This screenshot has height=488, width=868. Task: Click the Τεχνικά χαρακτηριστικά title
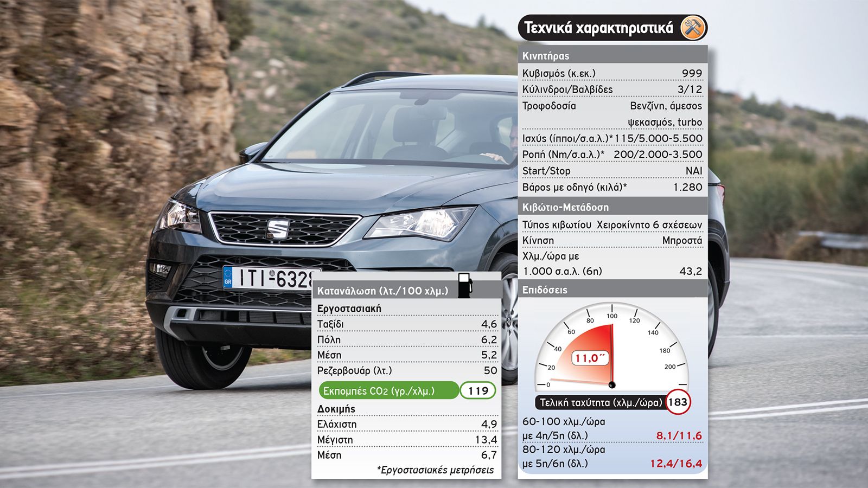(x=598, y=28)
